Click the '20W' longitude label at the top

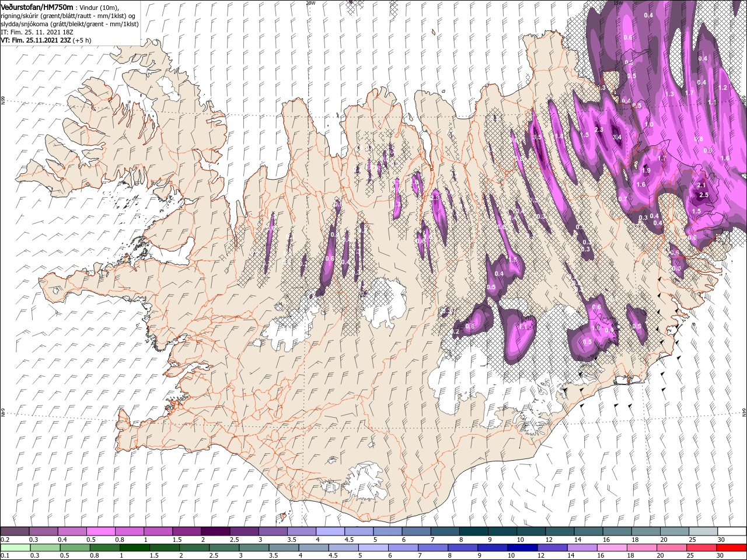click(310, 3)
